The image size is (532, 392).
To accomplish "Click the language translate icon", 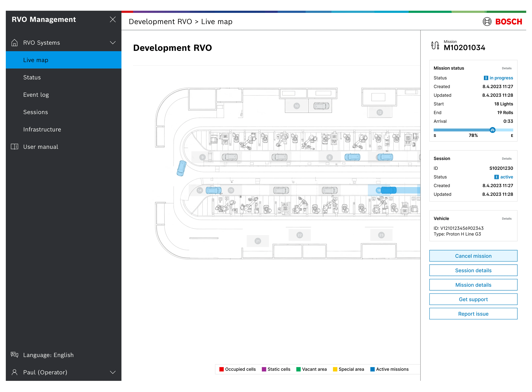I will (x=14, y=355).
